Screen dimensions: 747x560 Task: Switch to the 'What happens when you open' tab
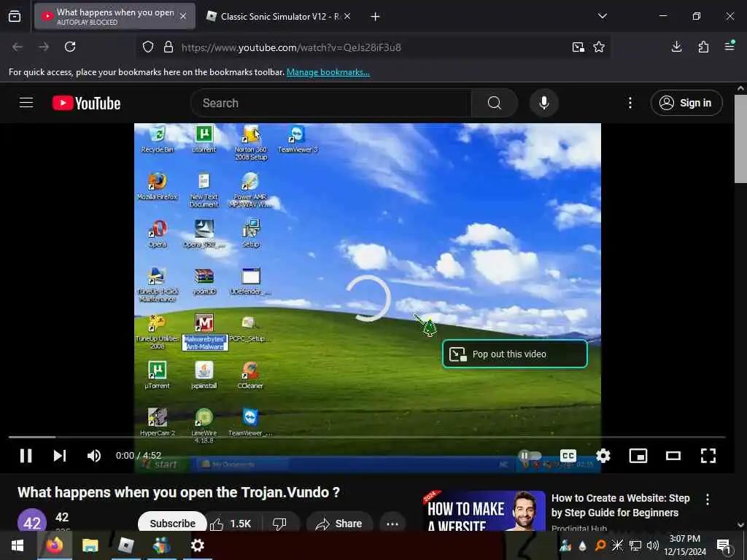115,16
